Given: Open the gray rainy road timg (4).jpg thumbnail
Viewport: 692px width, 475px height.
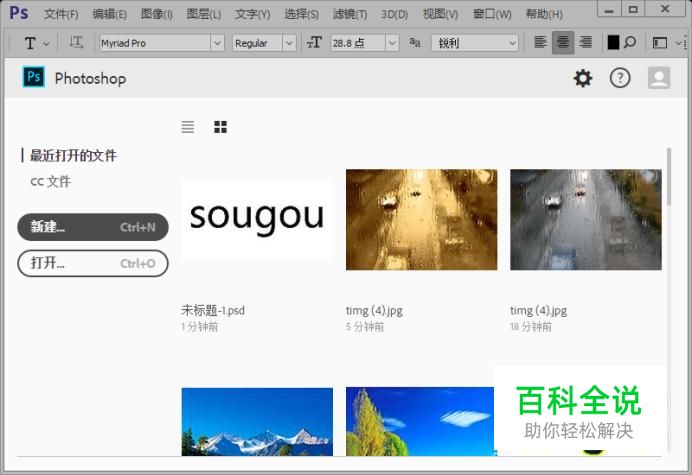Looking at the screenshot, I should point(586,219).
